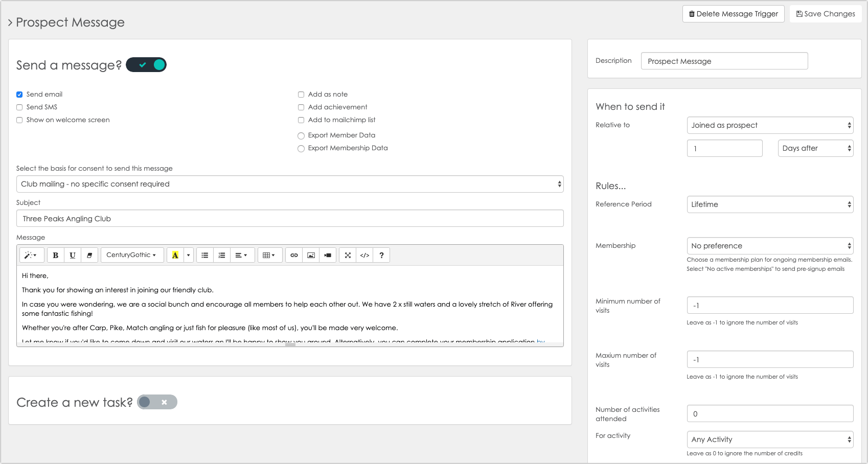Turn on the Create a new task toggle
The height and width of the screenshot is (464, 868).
pos(157,402)
